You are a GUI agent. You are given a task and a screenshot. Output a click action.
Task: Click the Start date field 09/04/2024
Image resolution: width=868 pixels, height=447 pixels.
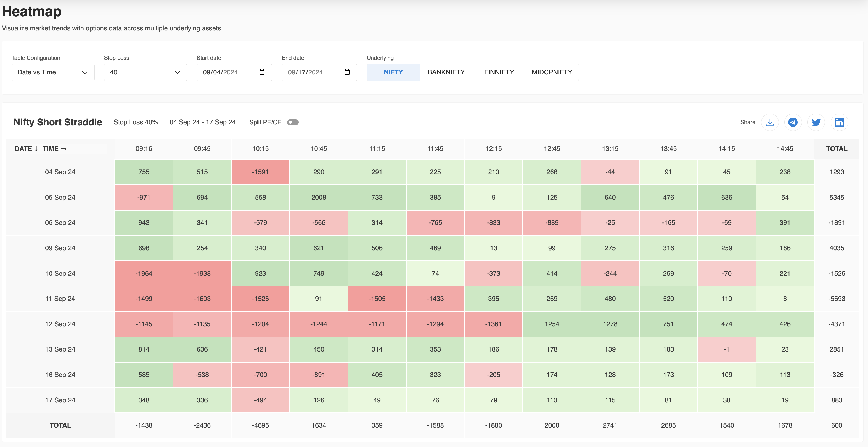pyautogui.click(x=234, y=72)
